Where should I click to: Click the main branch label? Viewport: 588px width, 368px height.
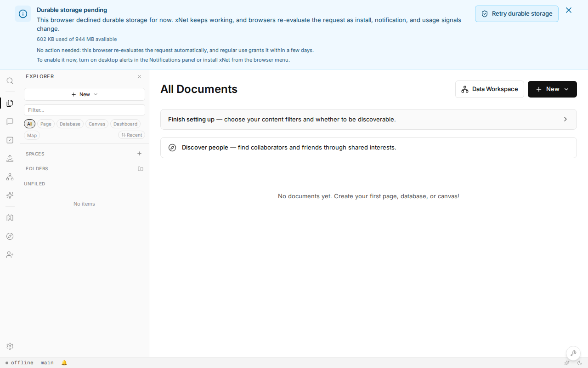(47, 363)
